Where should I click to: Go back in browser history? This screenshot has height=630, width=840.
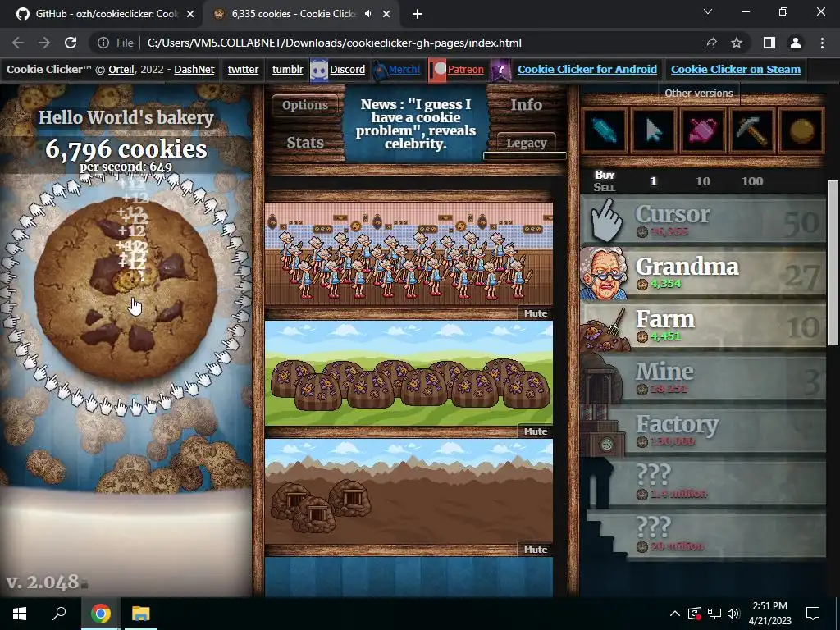[x=18, y=43]
